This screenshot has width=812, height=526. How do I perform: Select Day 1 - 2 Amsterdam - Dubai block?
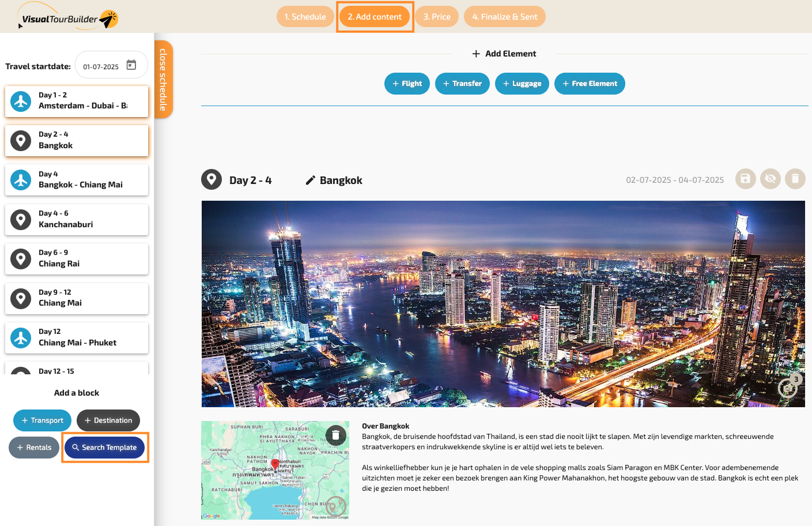[x=77, y=101]
